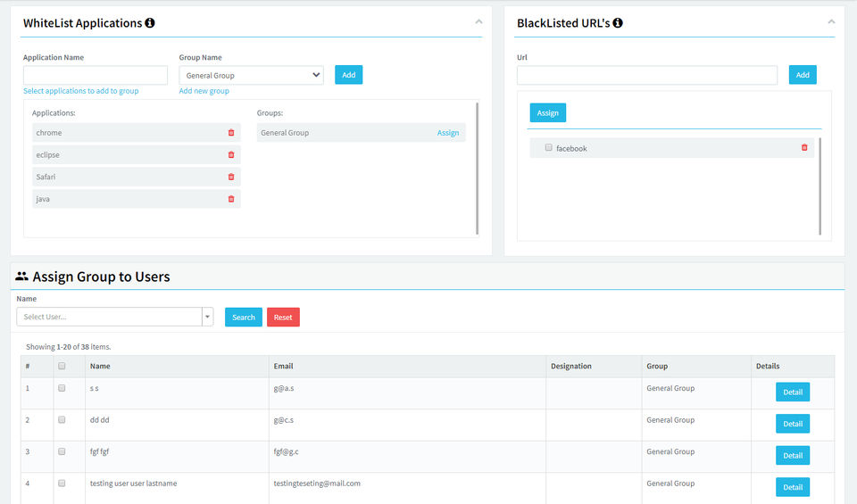Open Detail for user s s
The image size is (857, 504).
[x=793, y=392]
